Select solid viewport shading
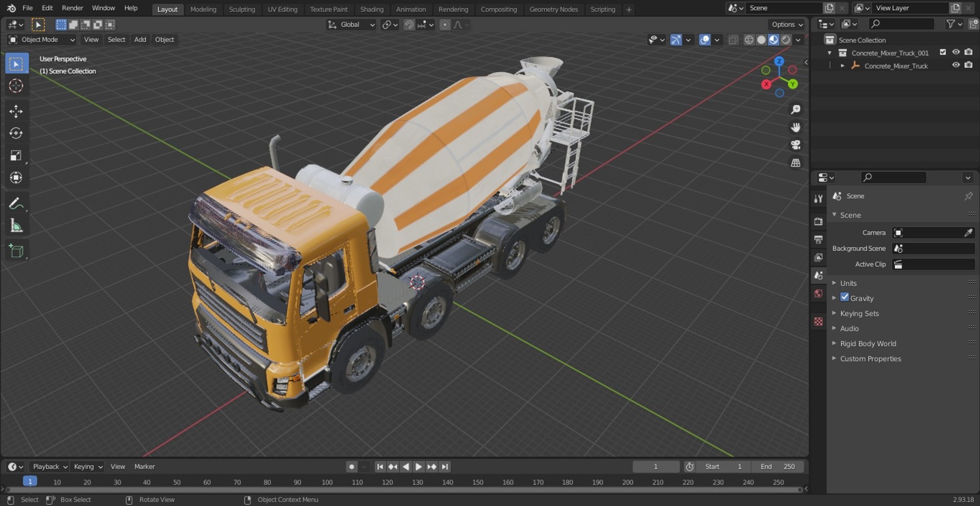This screenshot has width=980, height=506. [x=761, y=40]
